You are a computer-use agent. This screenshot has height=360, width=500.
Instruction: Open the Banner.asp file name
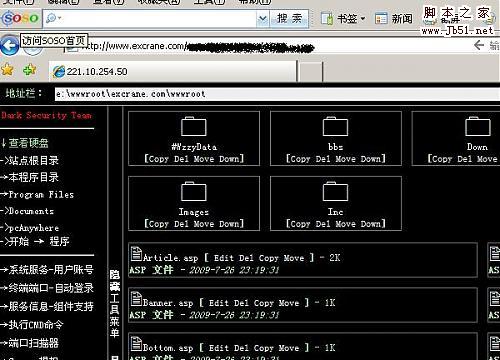168,303
